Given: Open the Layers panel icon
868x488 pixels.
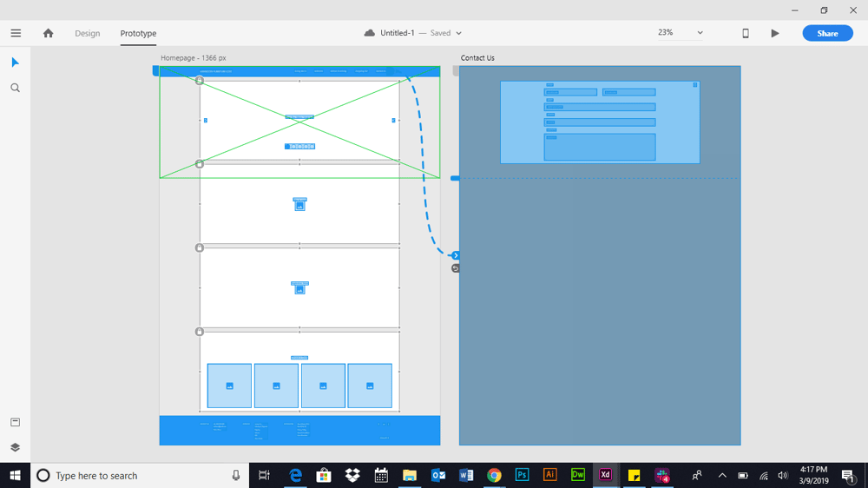Looking at the screenshot, I should point(16,447).
